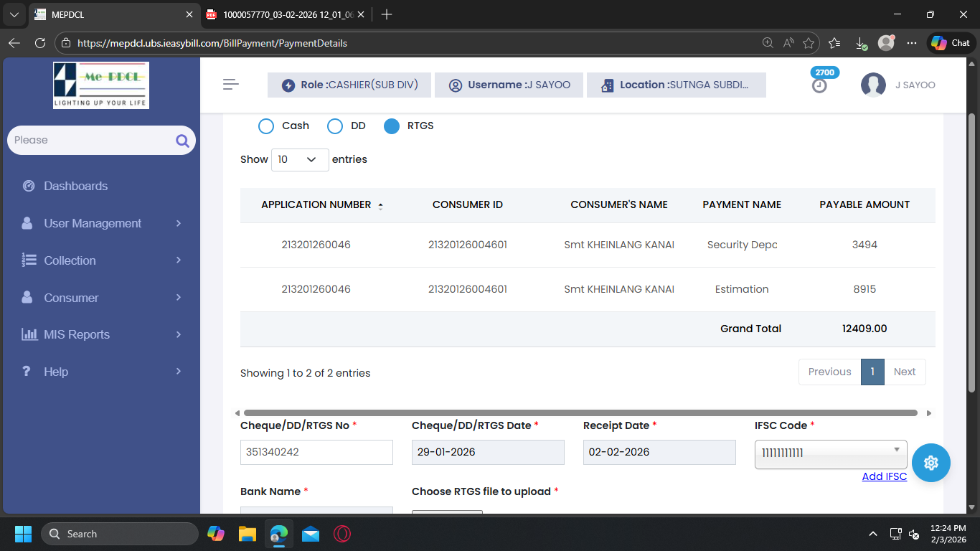
Task: Click the session timer clock icon
Action: tap(819, 85)
